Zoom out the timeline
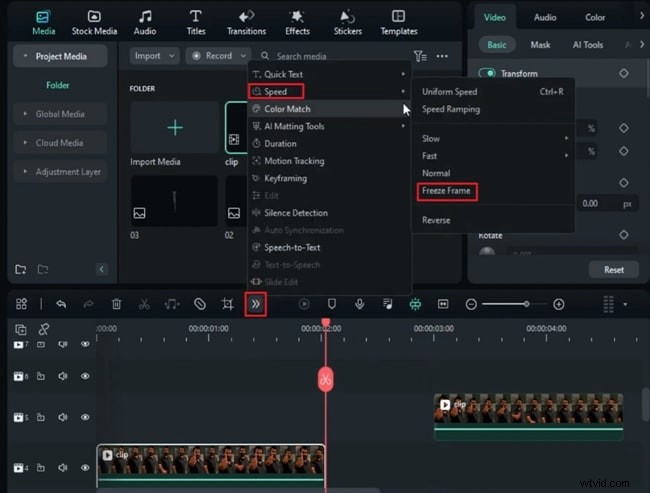Viewport: 650px width, 493px height. pos(471,304)
